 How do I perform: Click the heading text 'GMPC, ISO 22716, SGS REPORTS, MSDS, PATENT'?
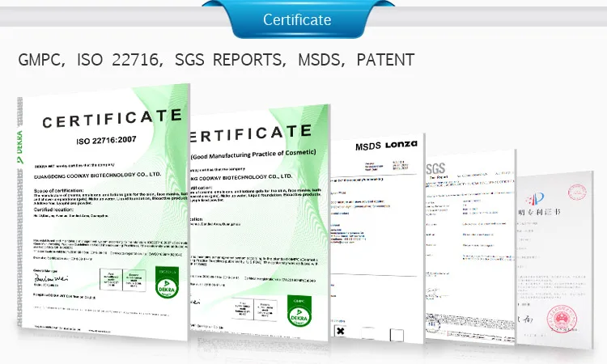[216, 60]
